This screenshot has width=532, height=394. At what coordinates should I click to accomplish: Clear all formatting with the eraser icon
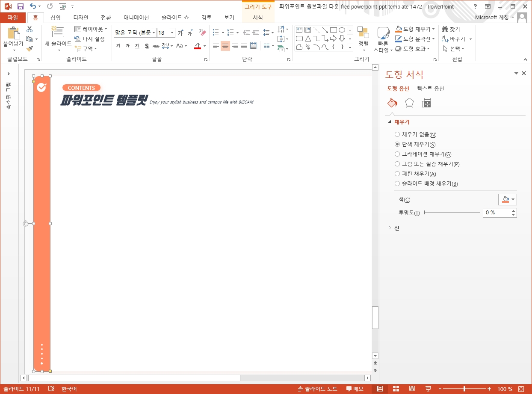pos(202,33)
